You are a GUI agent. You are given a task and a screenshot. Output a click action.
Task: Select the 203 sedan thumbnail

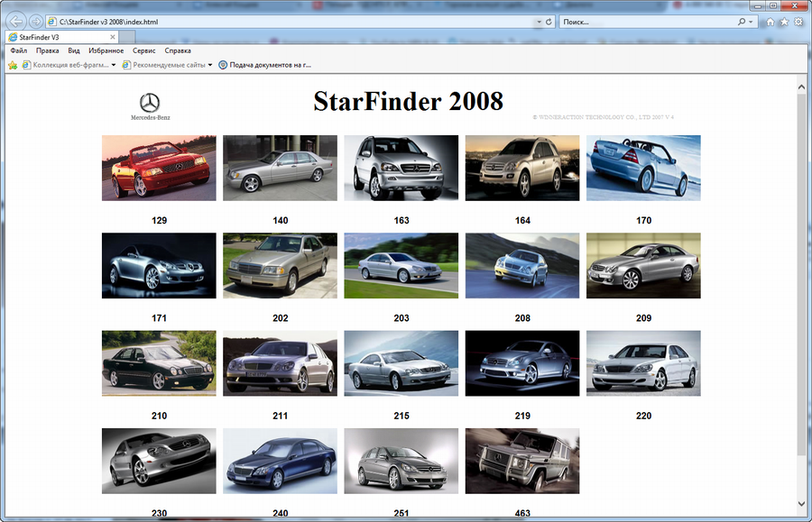coord(401,265)
